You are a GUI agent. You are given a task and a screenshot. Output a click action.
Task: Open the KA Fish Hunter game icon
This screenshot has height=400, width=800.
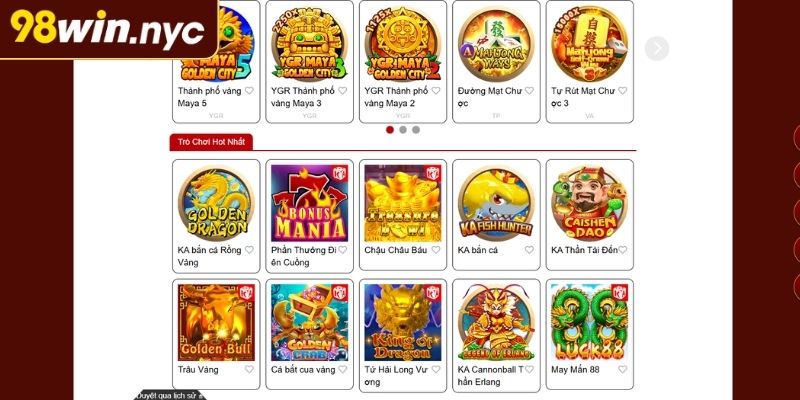pyautogui.click(x=496, y=203)
